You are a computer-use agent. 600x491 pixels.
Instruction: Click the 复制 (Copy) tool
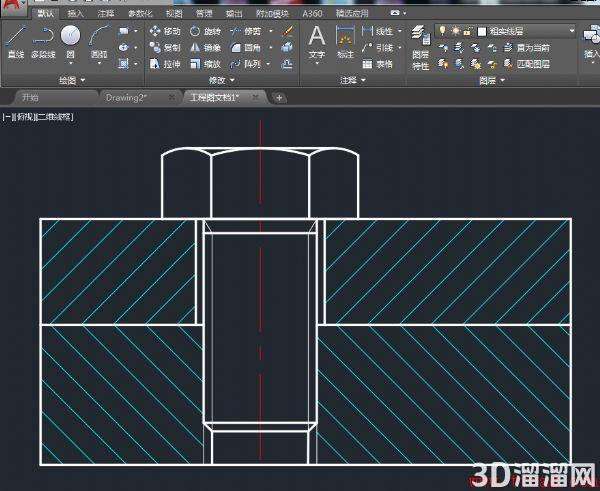(165, 47)
